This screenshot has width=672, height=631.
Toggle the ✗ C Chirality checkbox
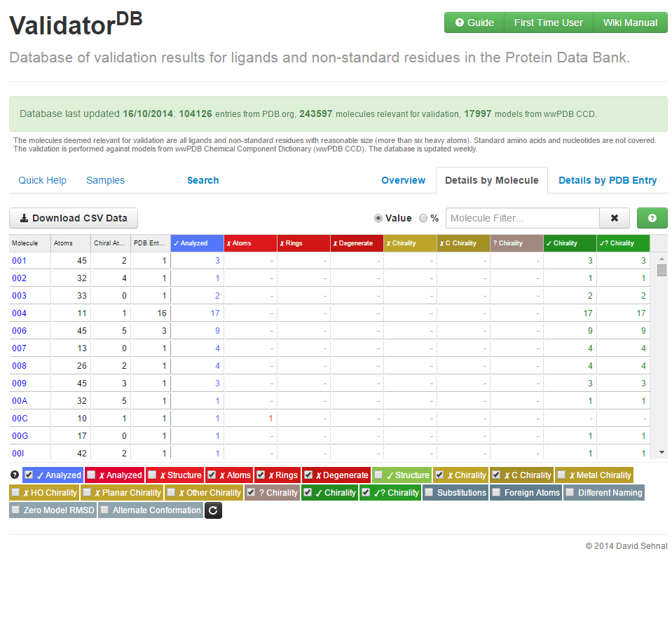coord(496,475)
